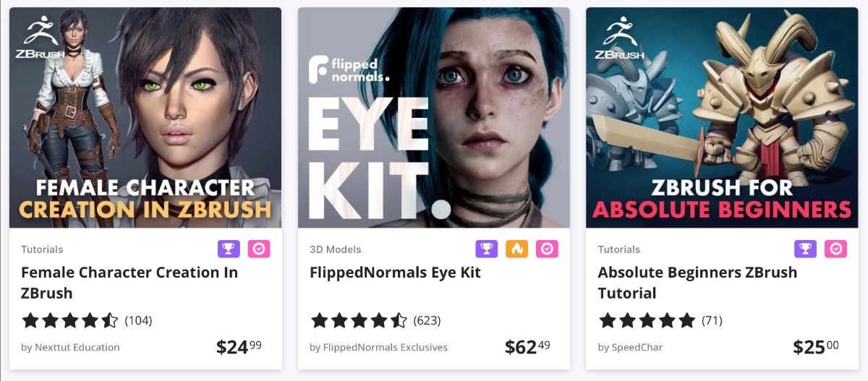Click trophy badge on Female Character Creation card
Screen dimensions: 868x381
229,249
